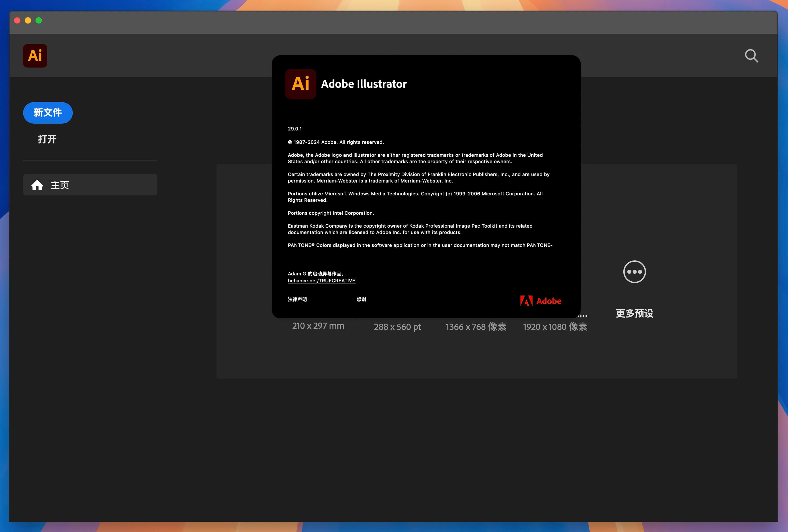Click the red Adobe logo in the About dialog
The image size is (788, 532).
coord(540,301)
